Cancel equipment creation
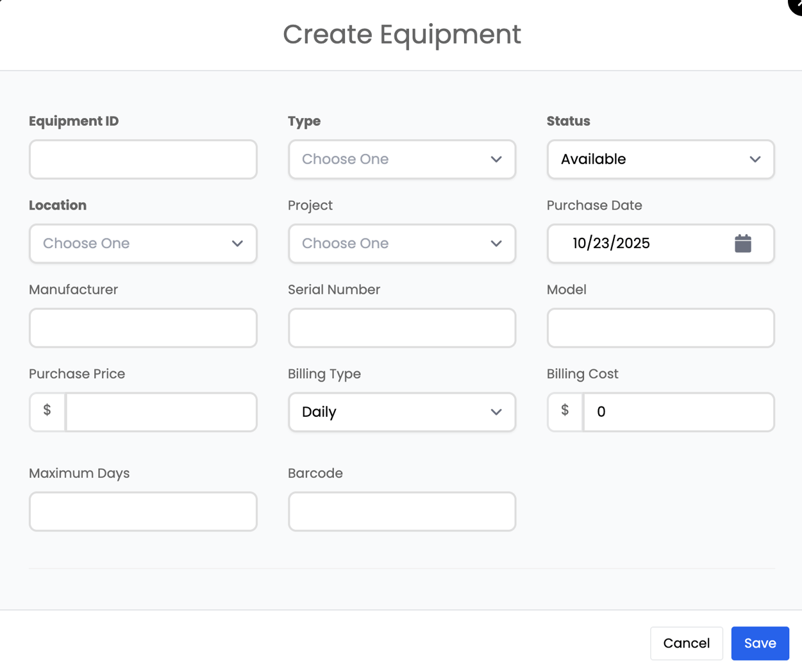 (686, 643)
